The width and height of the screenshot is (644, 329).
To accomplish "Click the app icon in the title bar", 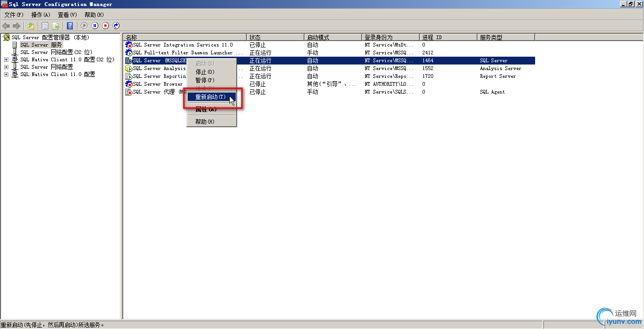I will pos(4,4).
